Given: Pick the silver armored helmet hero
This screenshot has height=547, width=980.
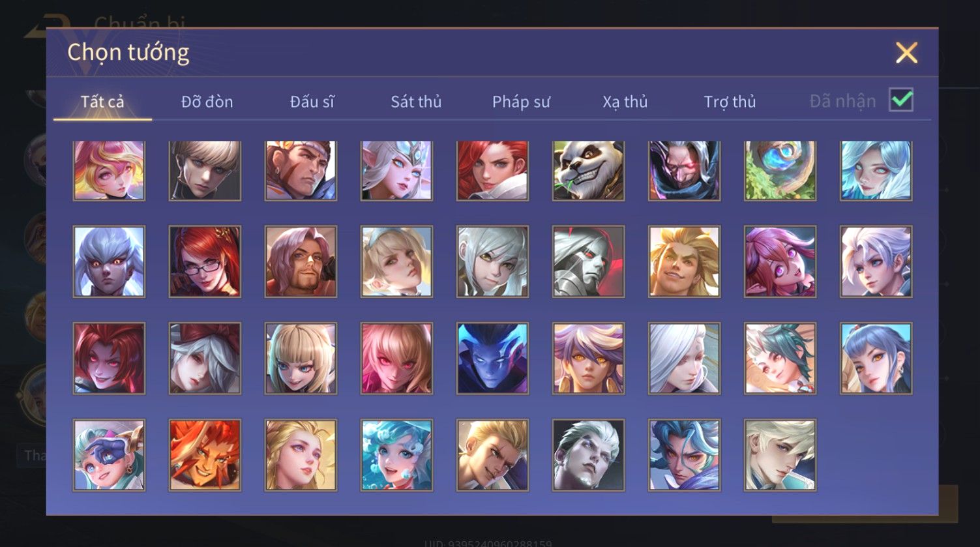Looking at the screenshot, I should tap(588, 261).
